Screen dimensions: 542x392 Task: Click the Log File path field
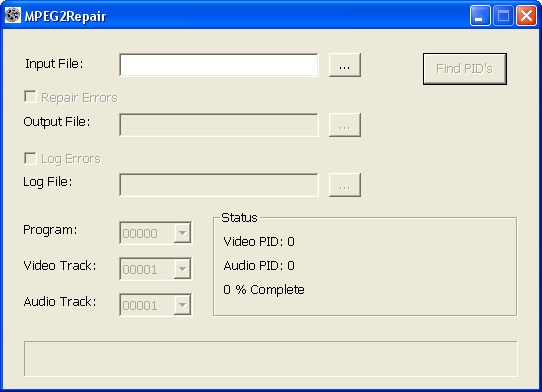click(x=219, y=185)
